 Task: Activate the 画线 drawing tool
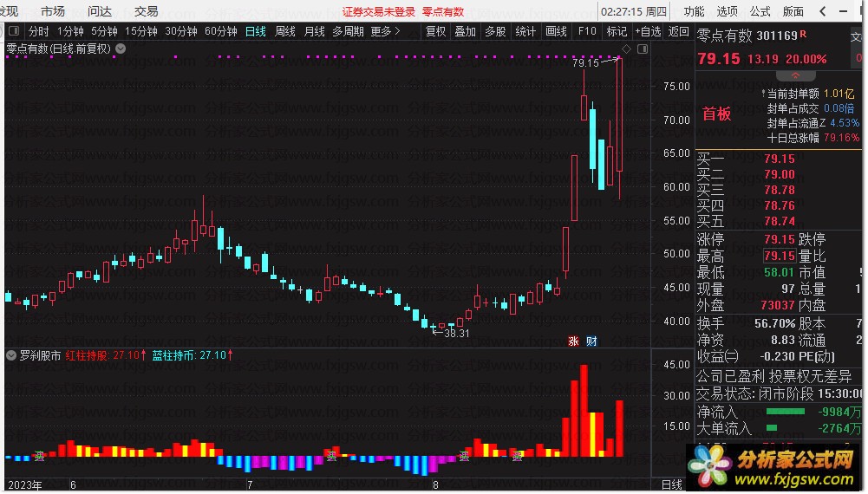click(x=556, y=31)
